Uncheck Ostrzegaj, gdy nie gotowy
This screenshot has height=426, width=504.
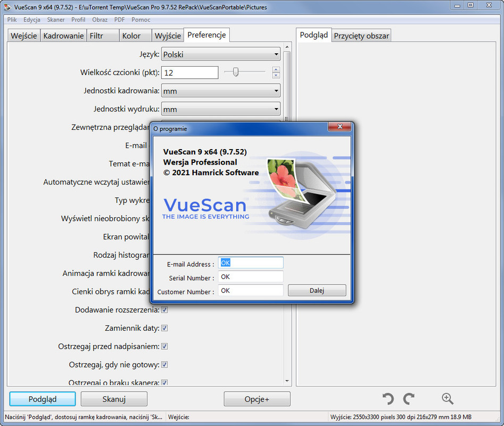click(x=164, y=365)
